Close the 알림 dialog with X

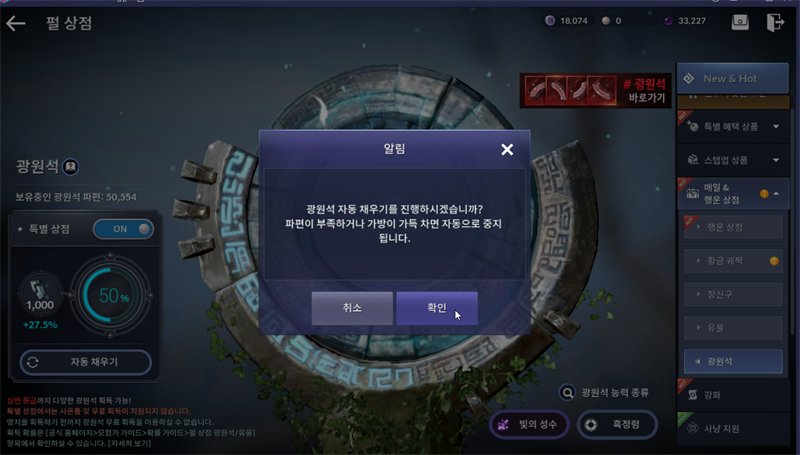coord(507,149)
